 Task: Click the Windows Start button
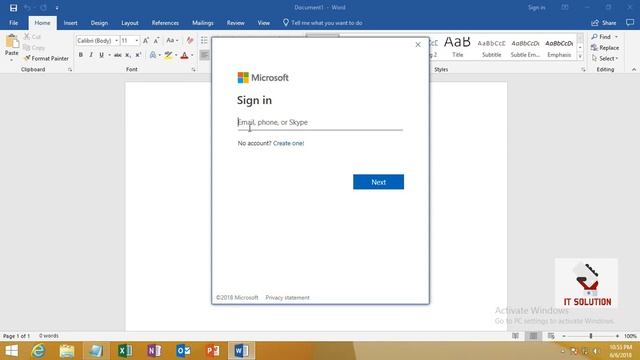11,351
